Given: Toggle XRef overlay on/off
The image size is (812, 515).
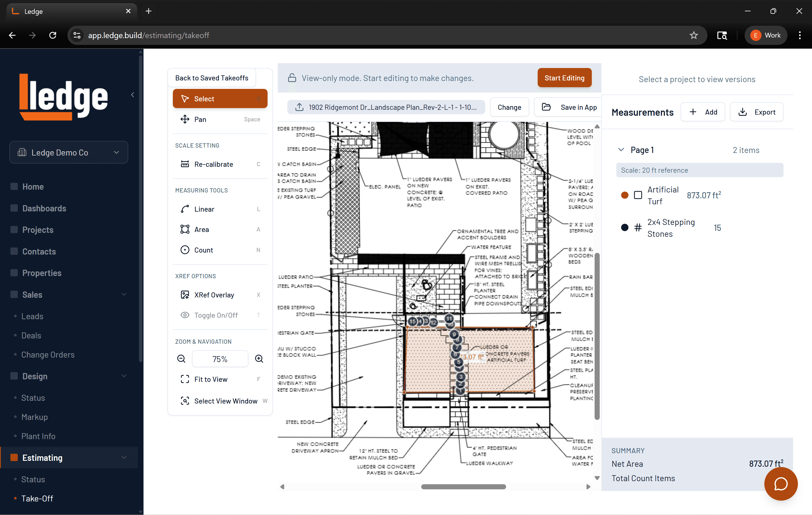Looking at the screenshot, I should pos(220,315).
